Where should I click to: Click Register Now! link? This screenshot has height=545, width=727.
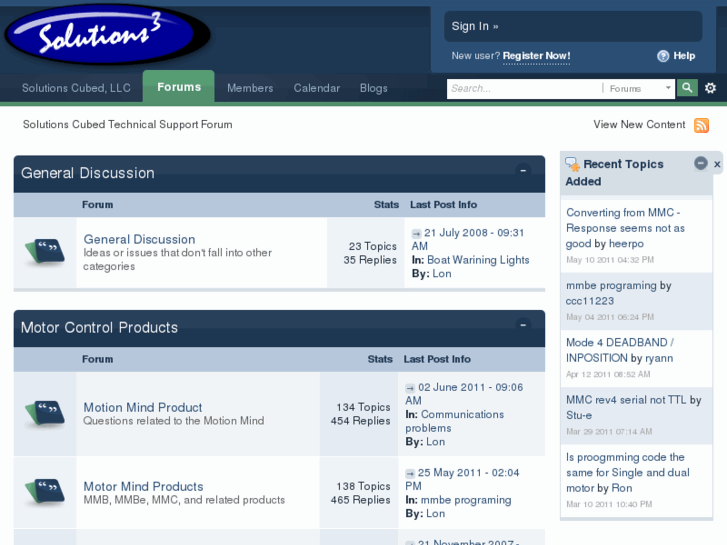tap(536, 56)
